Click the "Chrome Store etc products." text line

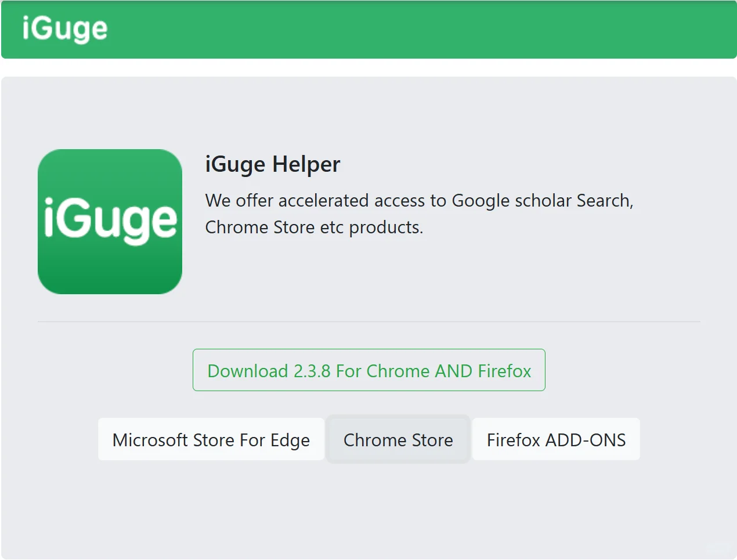pos(314,227)
